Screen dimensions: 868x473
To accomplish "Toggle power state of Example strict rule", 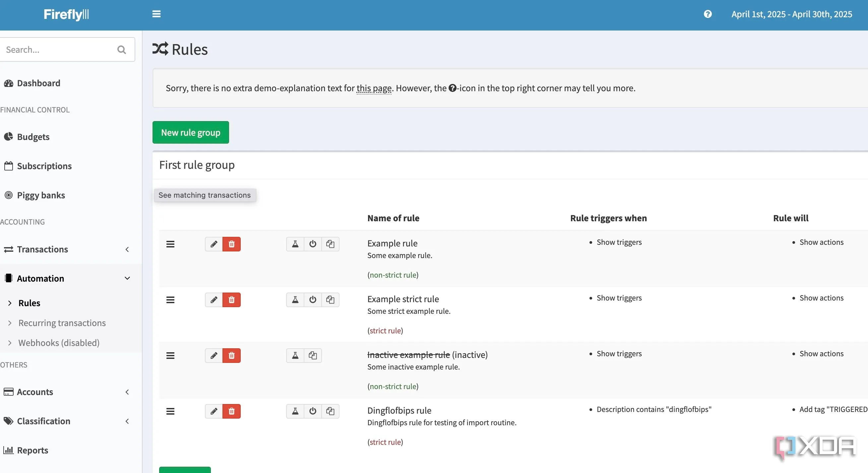I will [x=313, y=300].
